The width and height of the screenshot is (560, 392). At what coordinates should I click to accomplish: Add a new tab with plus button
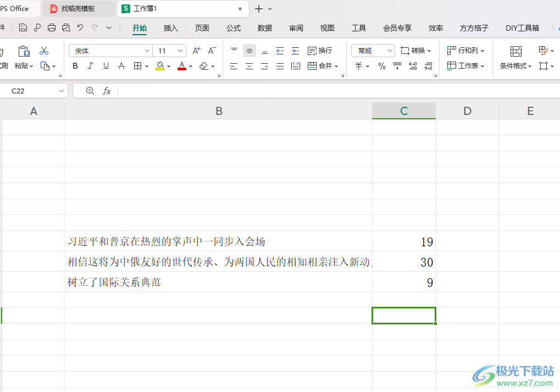pyautogui.click(x=259, y=9)
